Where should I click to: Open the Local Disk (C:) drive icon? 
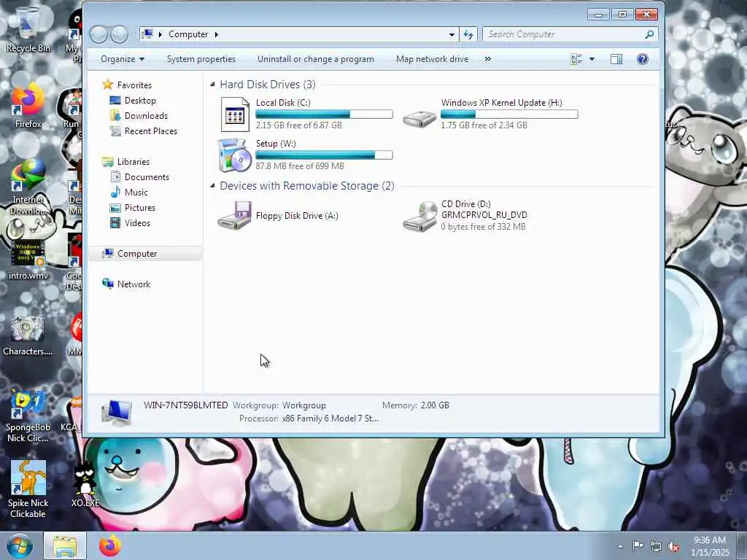click(x=235, y=114)
